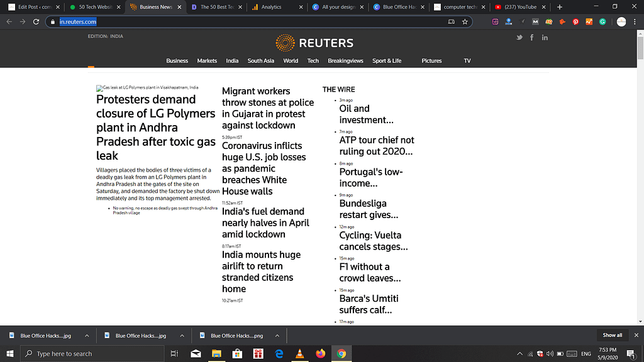Bookmark this page with the star icon

[x=465, y=22]
